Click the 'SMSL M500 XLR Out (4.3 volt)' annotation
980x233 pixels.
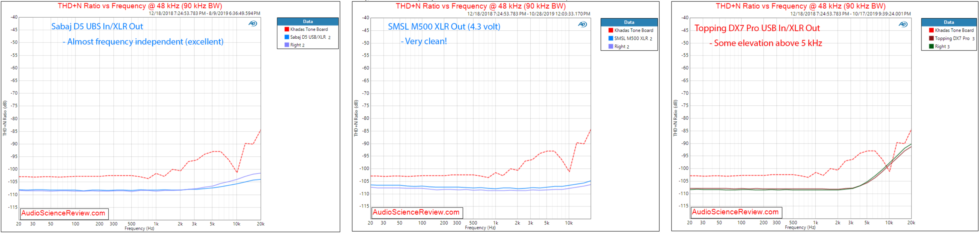444,27
